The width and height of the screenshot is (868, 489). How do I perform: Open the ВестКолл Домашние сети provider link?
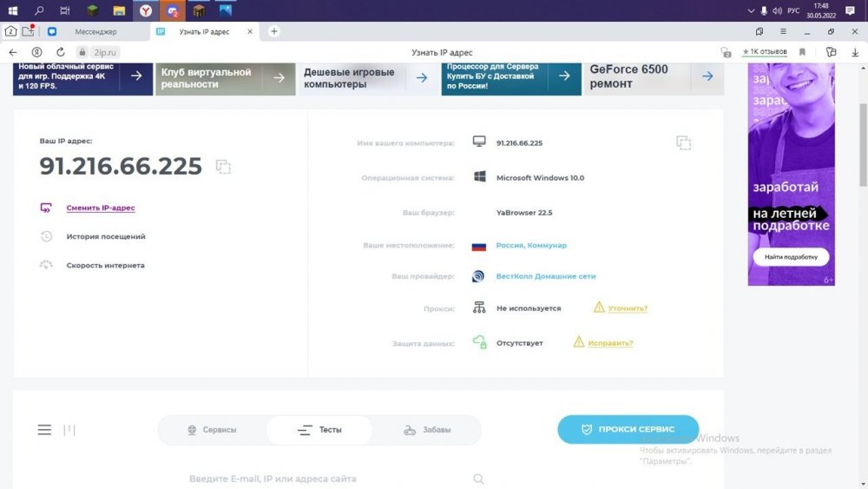(x=546, y=276)
